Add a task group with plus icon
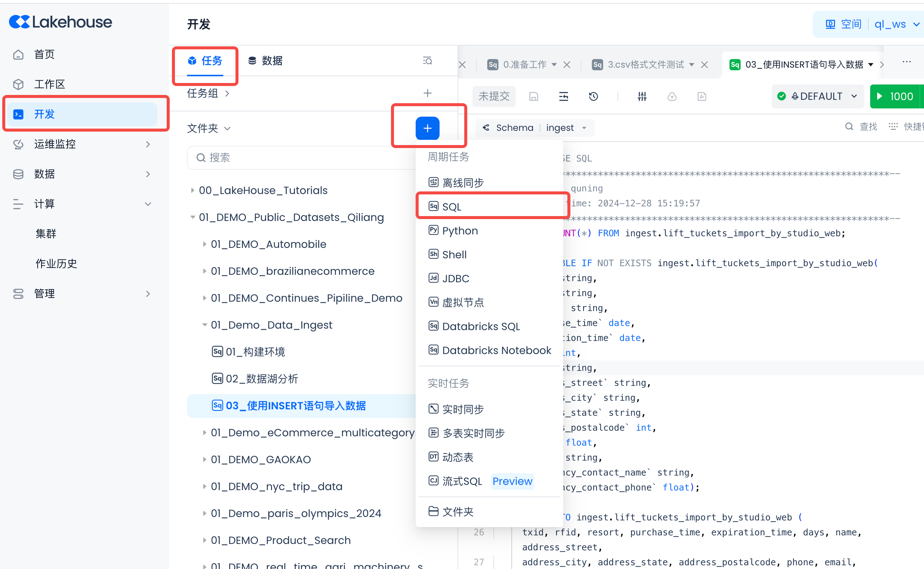Screen dimensions: 924x569 click(x=427, y=93)
